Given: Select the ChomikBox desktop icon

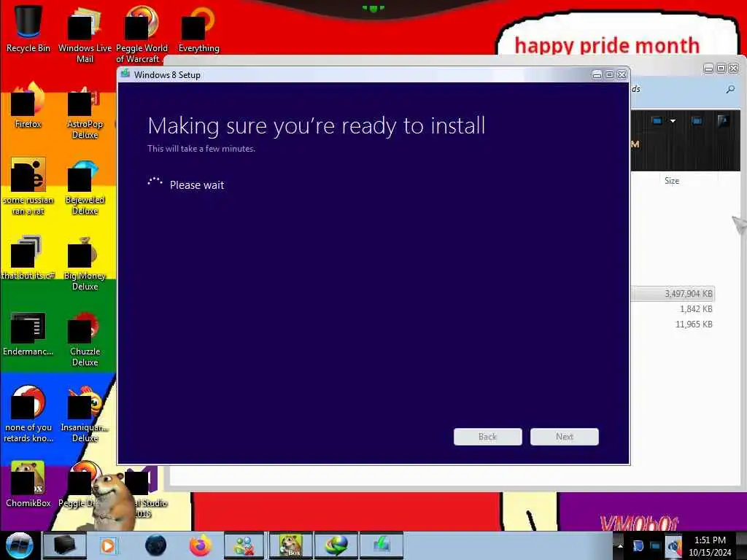Looking at the screenshot, I should coord(28,483).
